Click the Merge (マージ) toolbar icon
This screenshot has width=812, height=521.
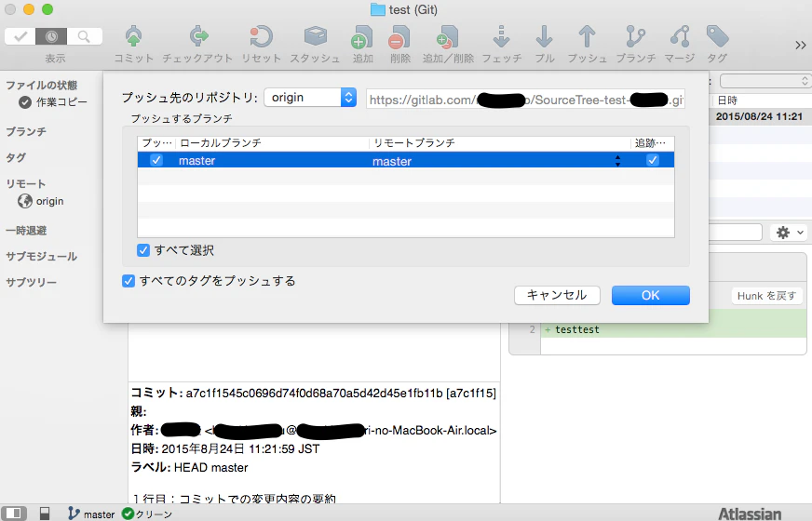(680, 37)
